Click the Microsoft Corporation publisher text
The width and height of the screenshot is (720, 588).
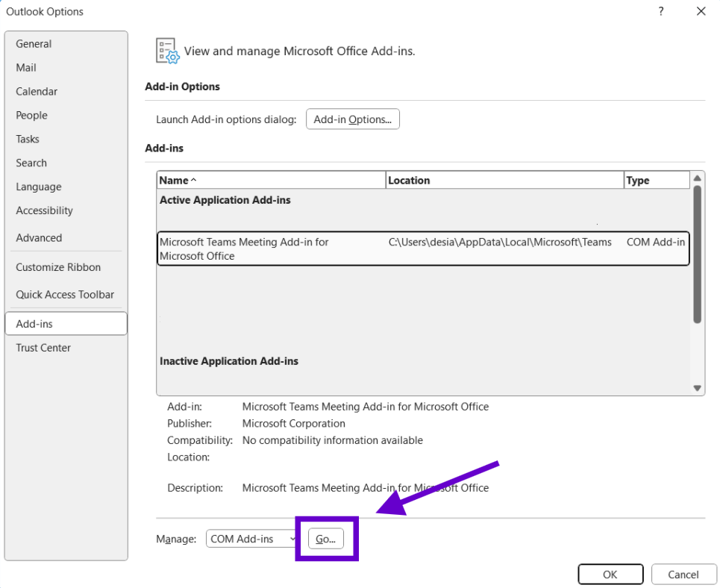click(294, 424)
